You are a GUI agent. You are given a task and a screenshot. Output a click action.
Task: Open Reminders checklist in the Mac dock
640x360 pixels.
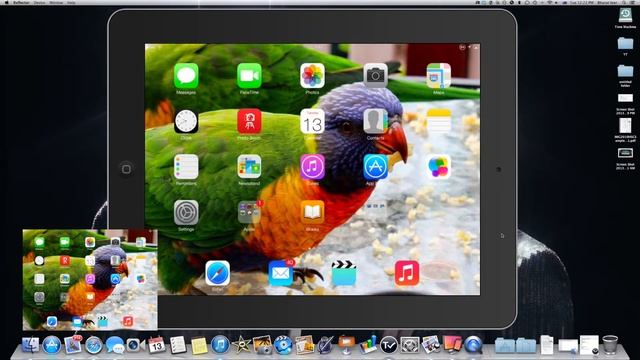coord(178,345)
